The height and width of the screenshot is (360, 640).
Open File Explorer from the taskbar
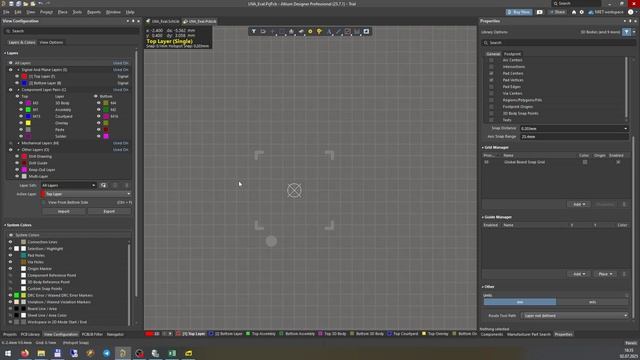click(41, 353)
